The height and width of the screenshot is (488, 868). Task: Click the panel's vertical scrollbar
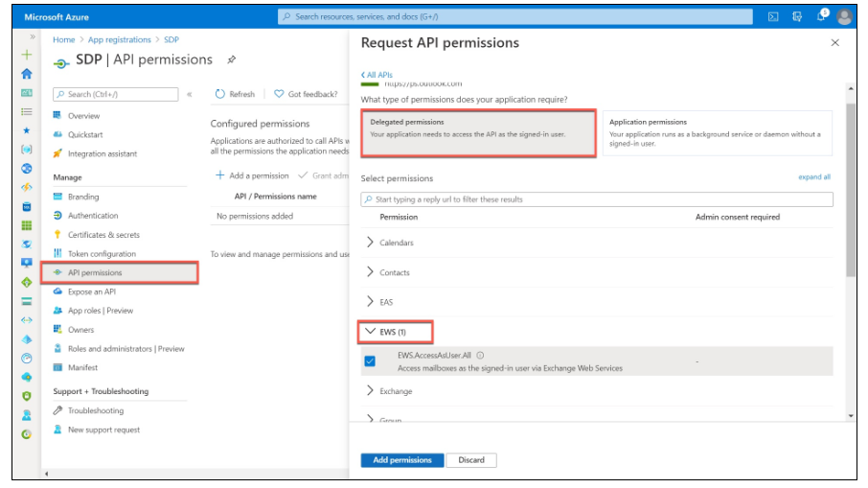[851, 192]
